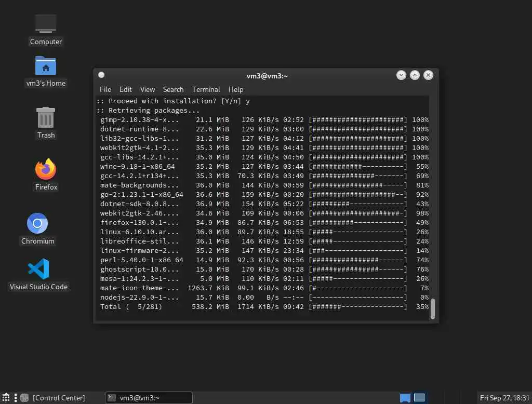Select the [Control Center] taskbar entry

point(59,398)
